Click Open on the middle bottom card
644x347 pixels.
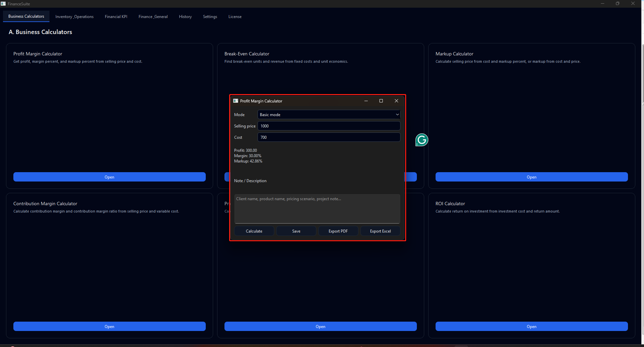[x=321, y=326]
